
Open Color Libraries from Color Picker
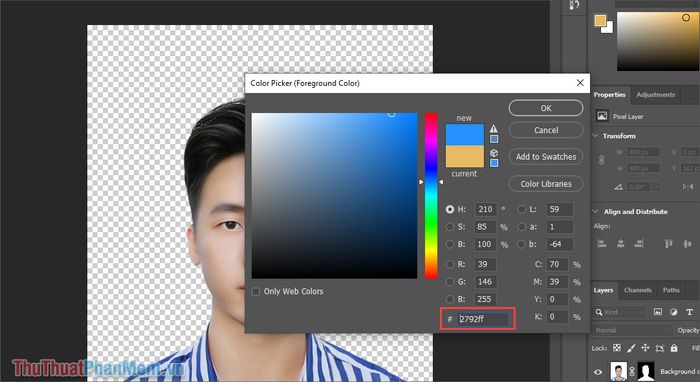pos(546,184)
